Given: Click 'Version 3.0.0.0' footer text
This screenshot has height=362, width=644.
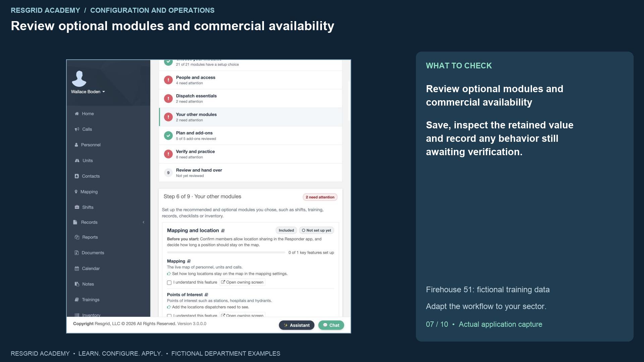Looking at the screenshot, I should coord(192,324).
